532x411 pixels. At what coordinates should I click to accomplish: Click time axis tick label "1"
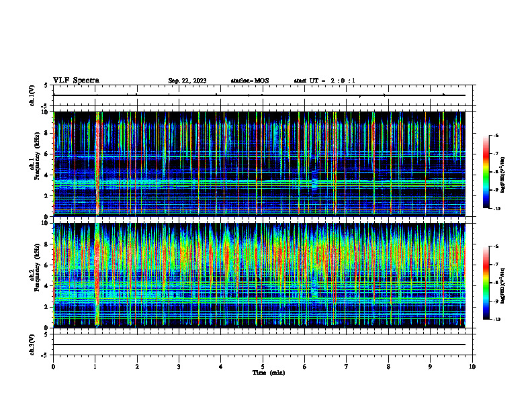click(x=95, y=367)
